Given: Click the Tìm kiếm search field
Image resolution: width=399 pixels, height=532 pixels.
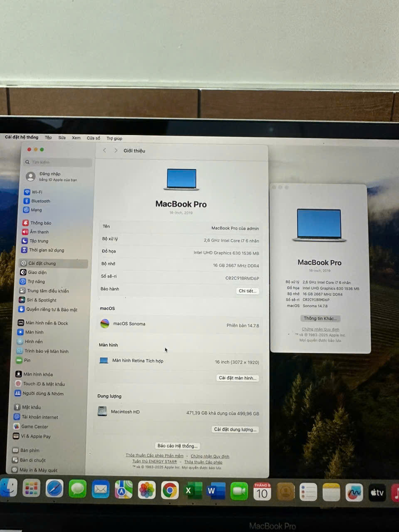Looking at the screenshot, I should click(x=58, y=162).
